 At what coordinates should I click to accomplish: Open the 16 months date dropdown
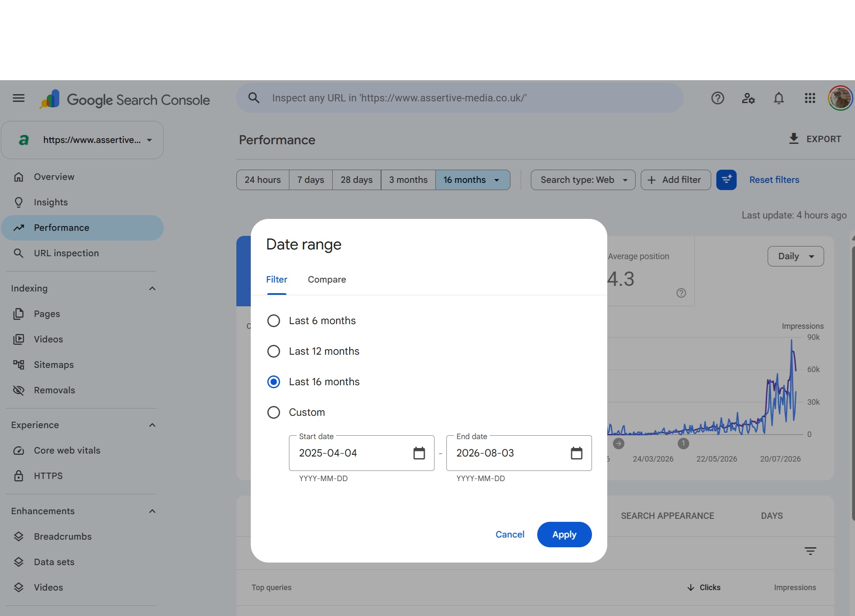473,180
